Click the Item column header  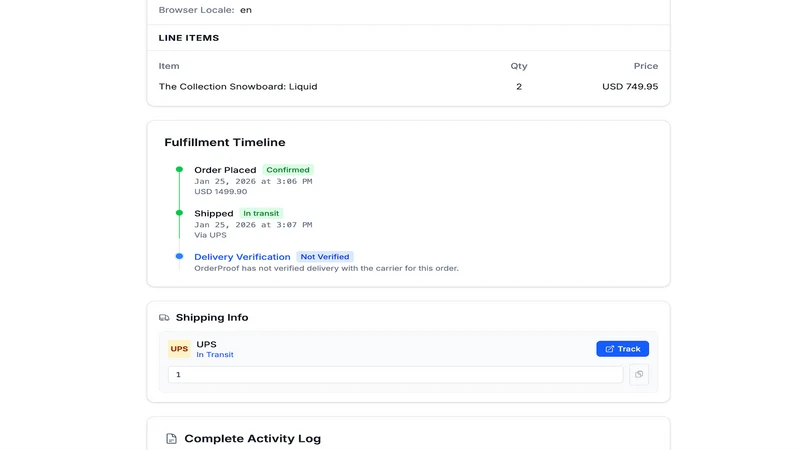pyautogui.click(x=169, y=66)
